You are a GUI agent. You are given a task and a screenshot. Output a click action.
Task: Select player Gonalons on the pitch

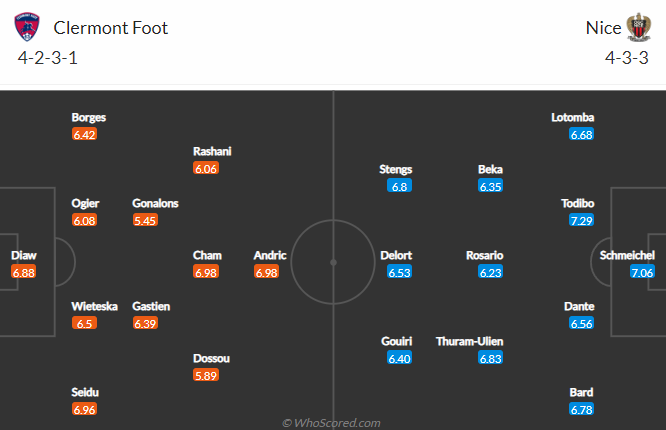(155, 203)
